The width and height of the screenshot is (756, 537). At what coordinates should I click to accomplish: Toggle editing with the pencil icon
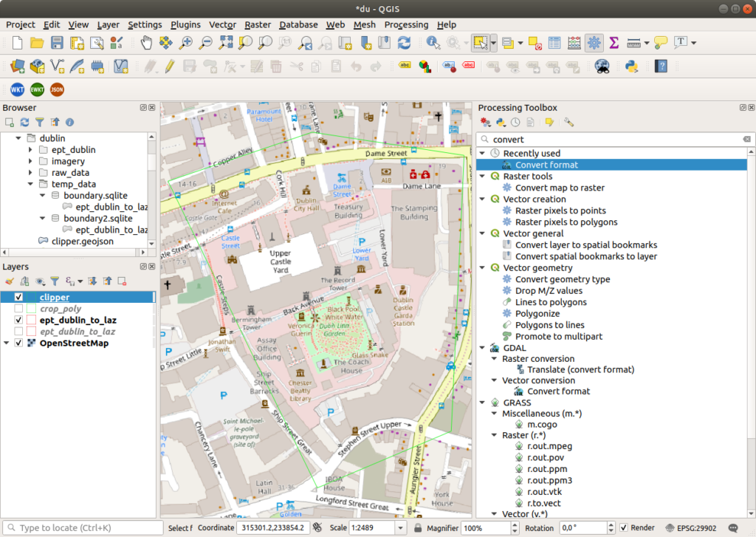(170, 66)
